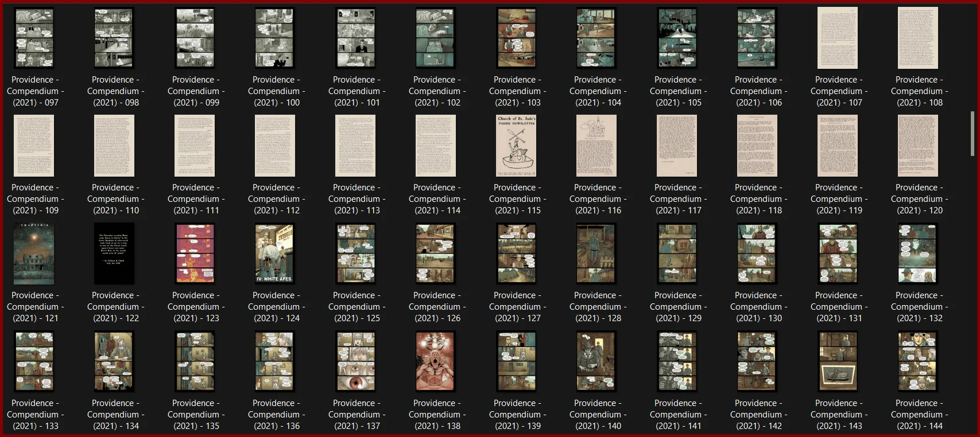Image resolution: width=980 pixels, height=437 pixels.
Task: Select the page 119 thumbnail
Action: [x=838, y=146]
